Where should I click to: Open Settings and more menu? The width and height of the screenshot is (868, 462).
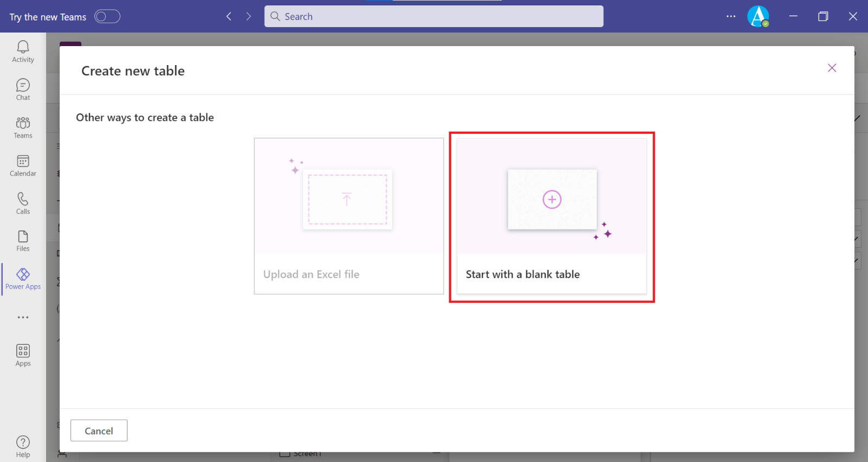click(731, 16)
